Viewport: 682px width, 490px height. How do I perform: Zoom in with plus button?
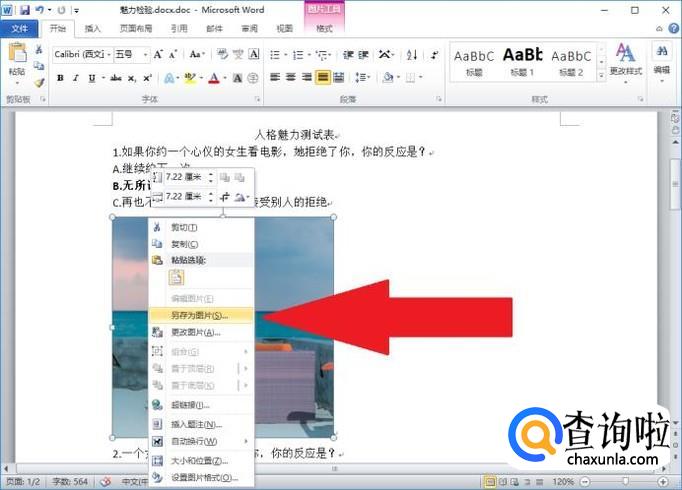[663, 481]
